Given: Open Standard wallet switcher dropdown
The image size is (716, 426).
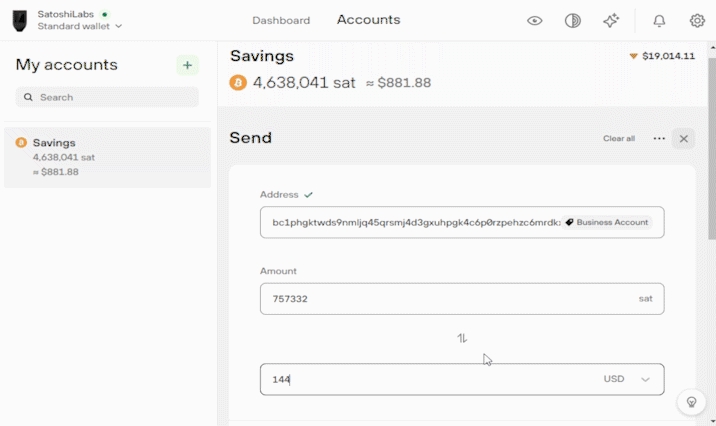Looking at the screenshot, I should click(x=80, y=26).
